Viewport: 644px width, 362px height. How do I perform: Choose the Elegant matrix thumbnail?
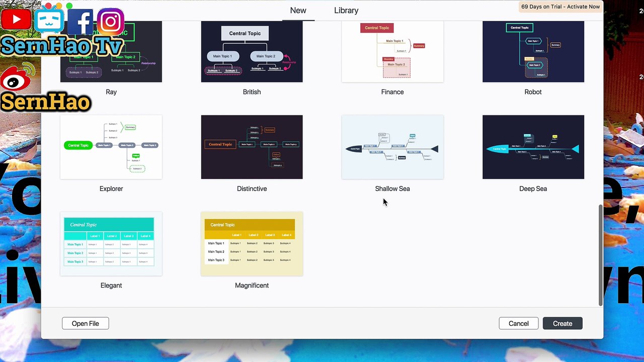pyautogui.click(x=111, y=244)
